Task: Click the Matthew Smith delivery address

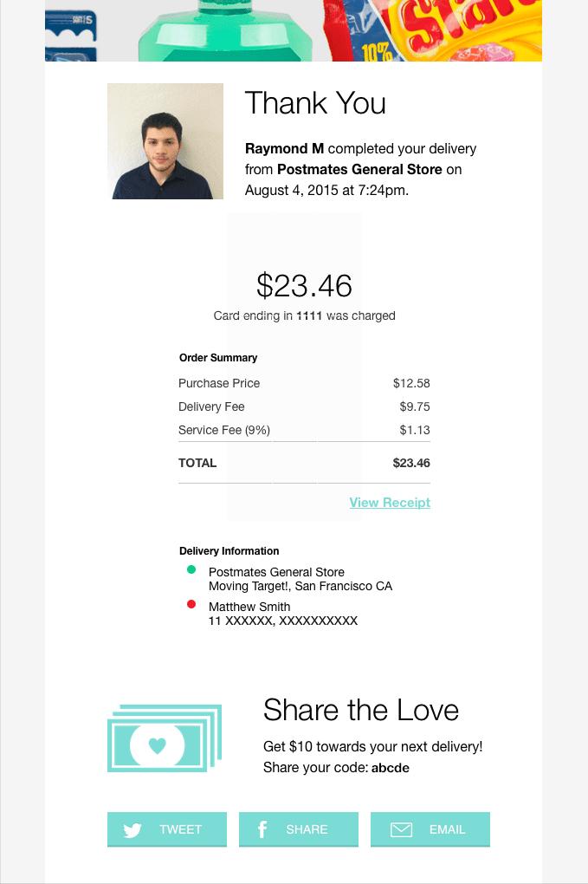Action: pos(282,614)
